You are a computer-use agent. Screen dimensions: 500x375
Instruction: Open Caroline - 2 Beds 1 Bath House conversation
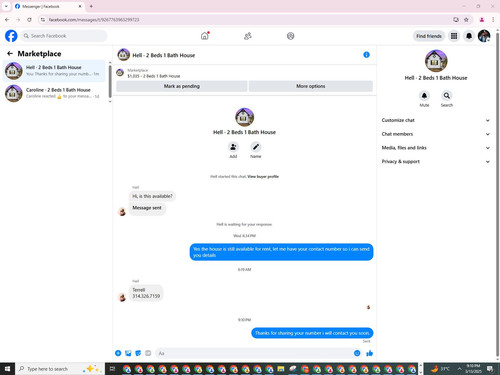click(54, 93)
